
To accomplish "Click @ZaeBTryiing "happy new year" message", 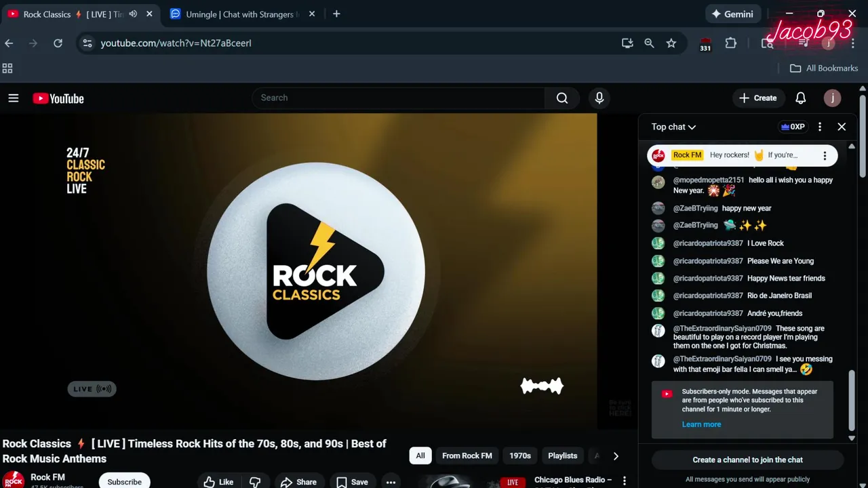I will coord(747,208).
